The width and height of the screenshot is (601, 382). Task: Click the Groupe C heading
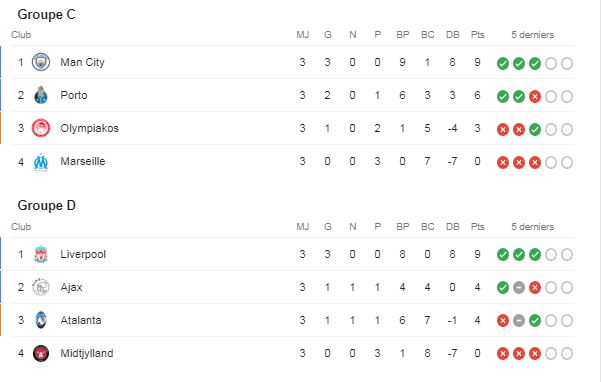46,15
